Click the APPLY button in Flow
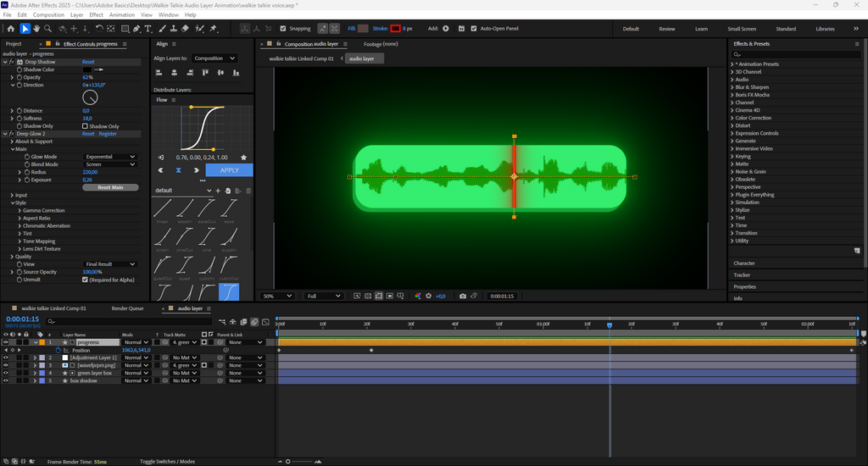868x466 pixels. point(229,170)
